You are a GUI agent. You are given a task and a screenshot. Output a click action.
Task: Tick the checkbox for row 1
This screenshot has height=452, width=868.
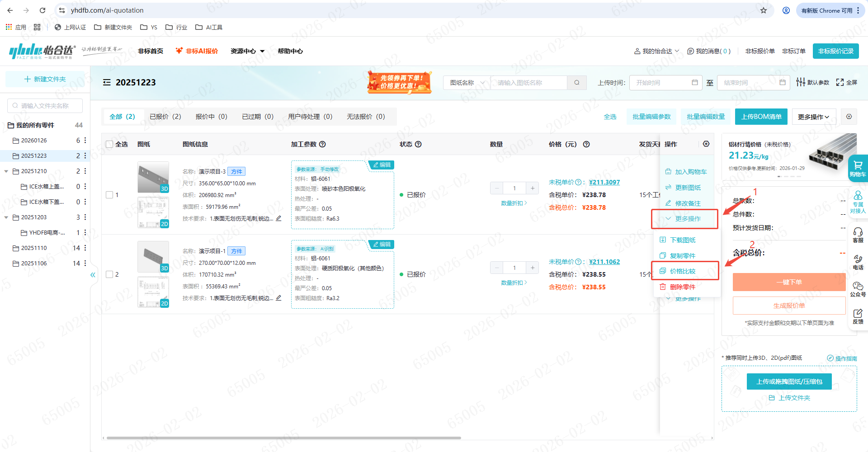[109, 195]
